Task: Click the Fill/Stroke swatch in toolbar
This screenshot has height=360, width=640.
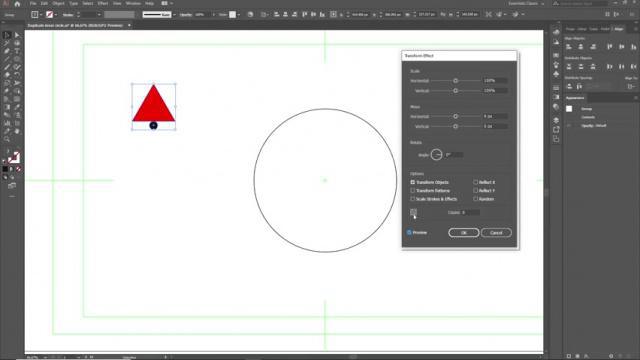Action: (13, 157)
